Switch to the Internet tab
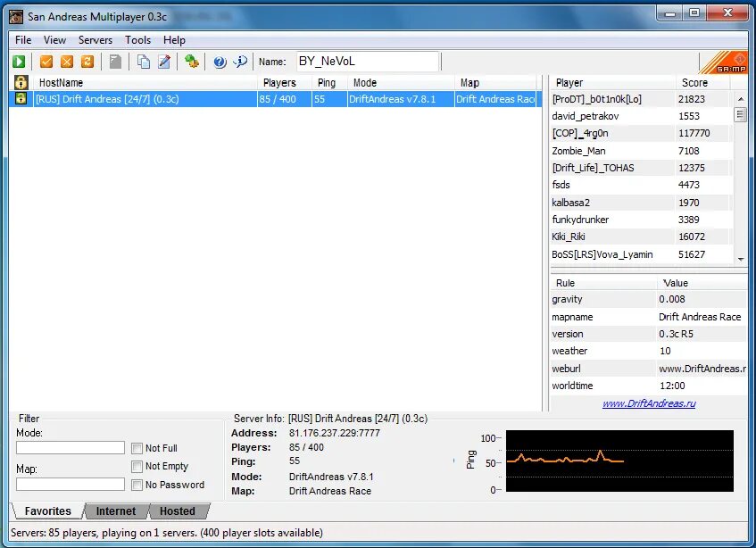This screenshot has width=756, height=548. 116,511
